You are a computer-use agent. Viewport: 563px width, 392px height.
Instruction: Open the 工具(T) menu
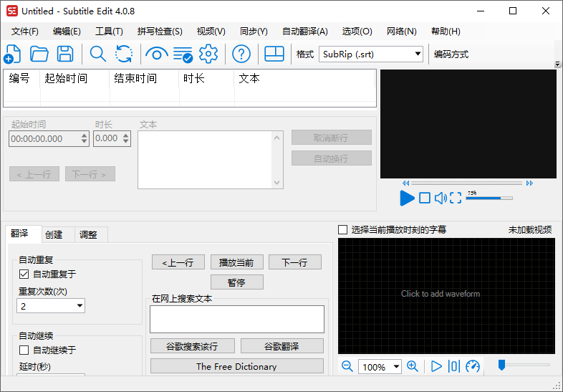[109, 32]
